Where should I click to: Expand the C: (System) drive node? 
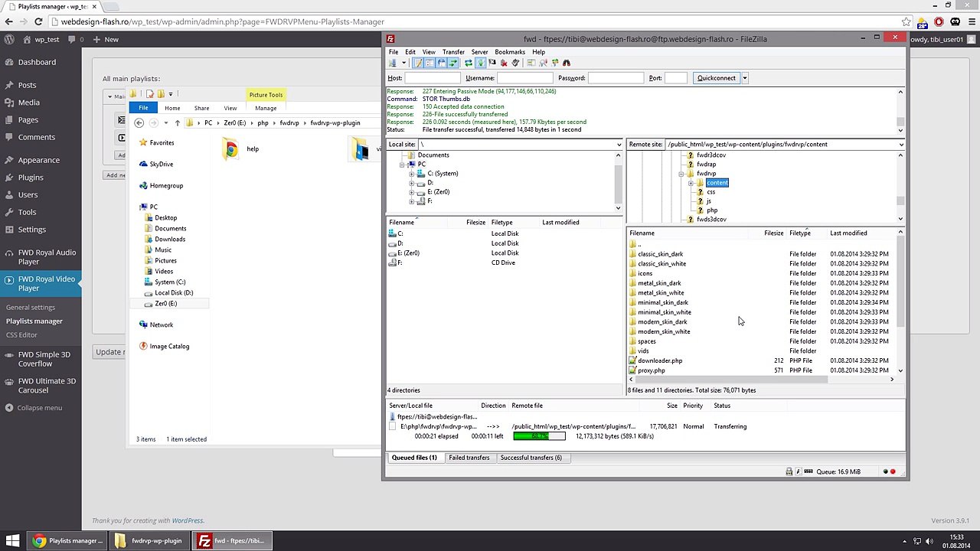[412, 174]
